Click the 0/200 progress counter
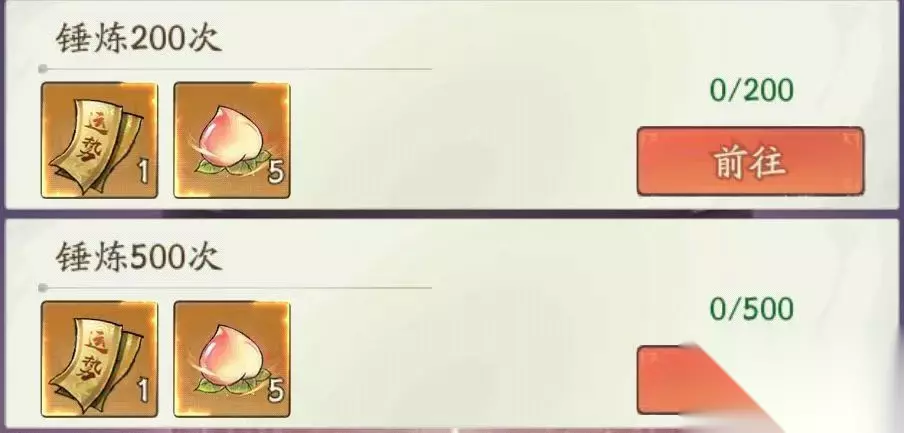Image resolution: width=904 pixels, height=433 pixels. pos(751,91)
